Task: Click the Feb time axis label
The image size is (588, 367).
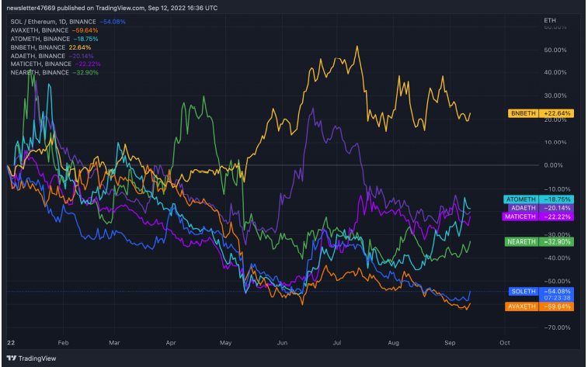Action: [x=63, y=343]
